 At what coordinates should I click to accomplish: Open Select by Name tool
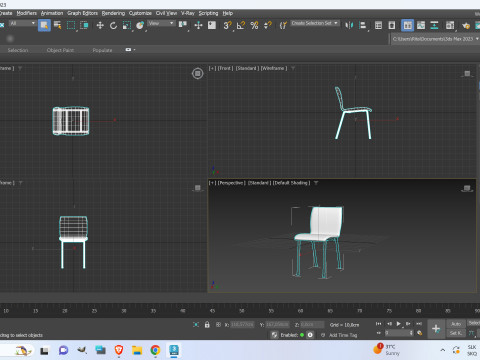[57, 25]
